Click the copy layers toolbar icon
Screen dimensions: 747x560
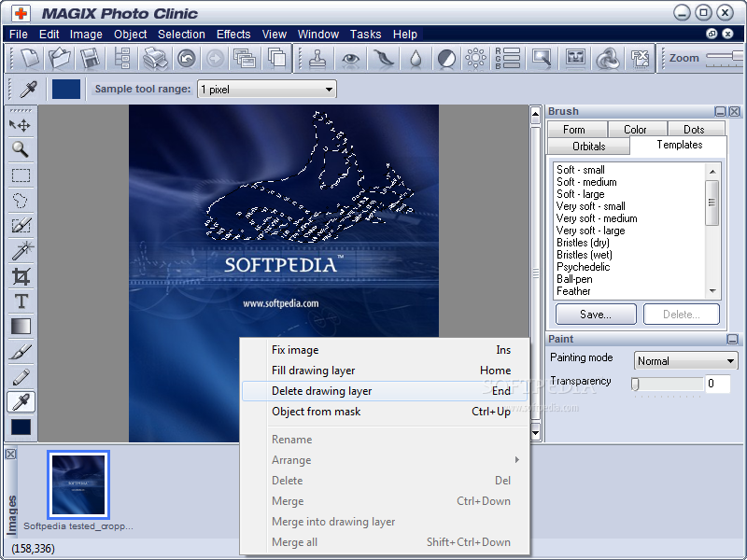[276, 59]
